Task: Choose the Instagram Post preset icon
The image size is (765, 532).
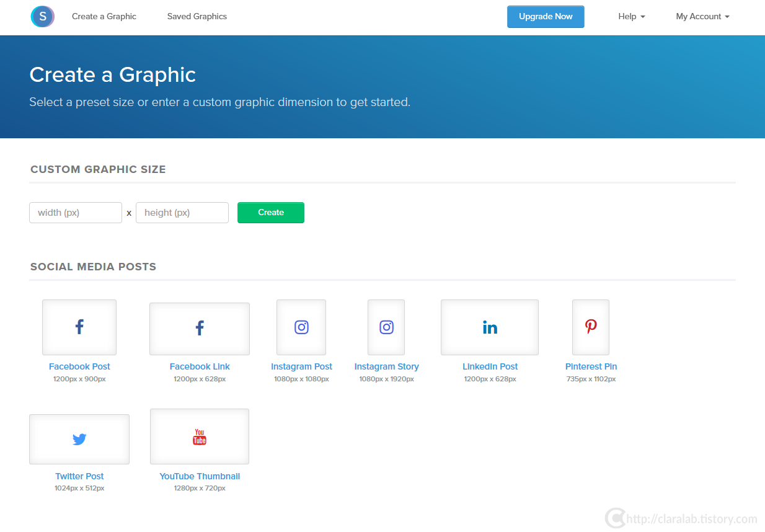Action: tap(301, 327)
